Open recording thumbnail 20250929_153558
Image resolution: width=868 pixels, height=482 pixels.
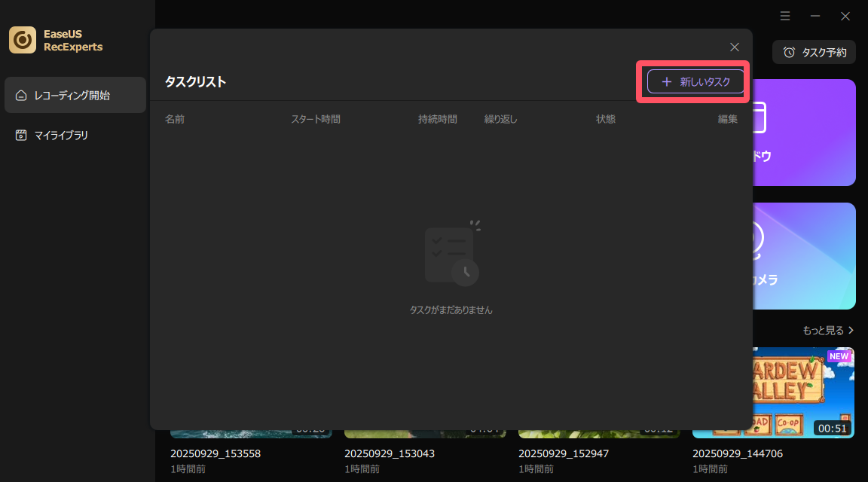coord(251,434)
